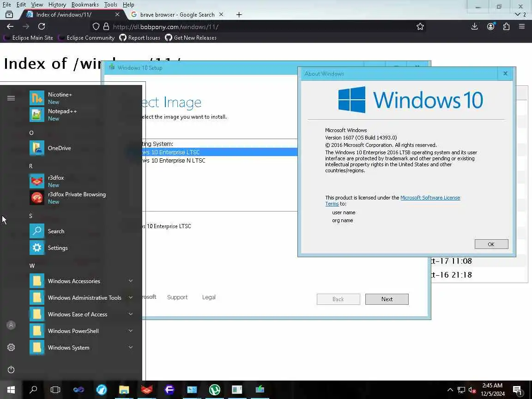This screenshot has width=532, height=399.
Task: Select highlighted Windows 10 Enterprise LTSC row
Action: click(220, 152)
